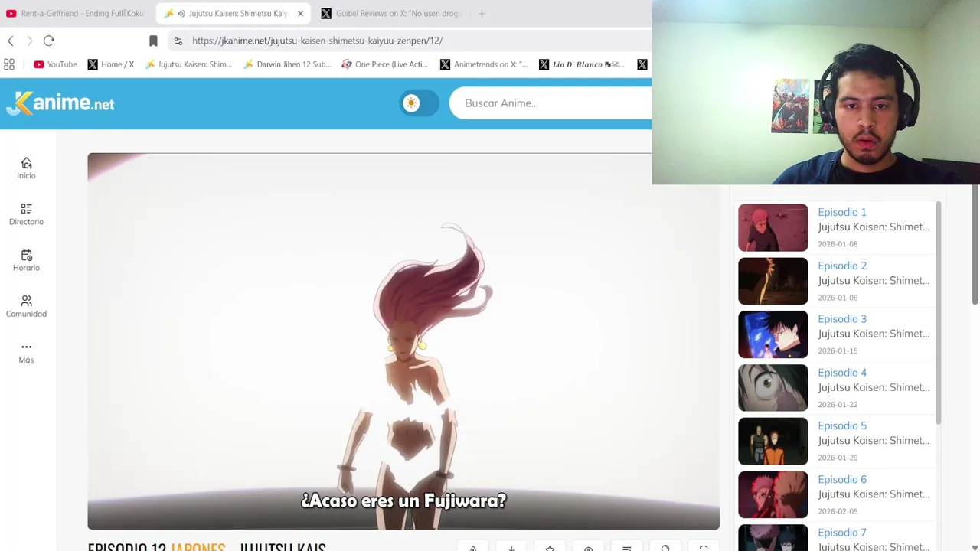The width and height of the screenshot is (980, 551).
Task: Click the anime video player
Action: click(403, 341)
